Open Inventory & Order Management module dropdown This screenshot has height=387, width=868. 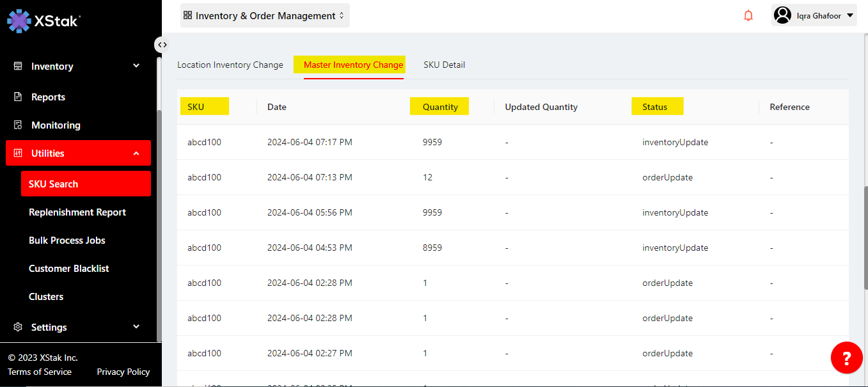(265, 16)
